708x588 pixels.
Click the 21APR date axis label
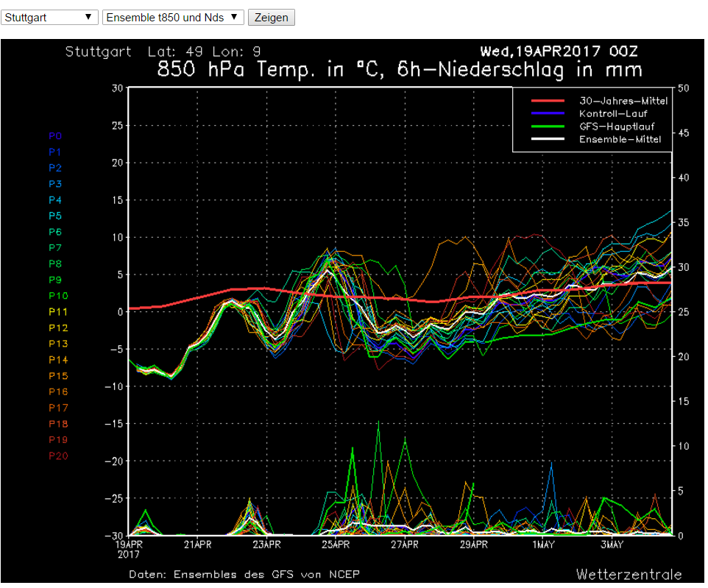(x=197, y=545)
